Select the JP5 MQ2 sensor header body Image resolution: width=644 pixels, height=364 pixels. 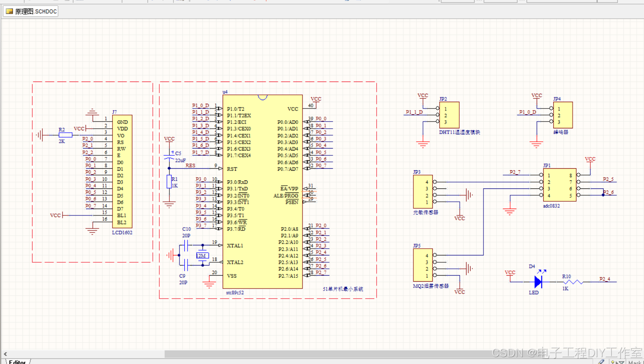pos(423,265)
